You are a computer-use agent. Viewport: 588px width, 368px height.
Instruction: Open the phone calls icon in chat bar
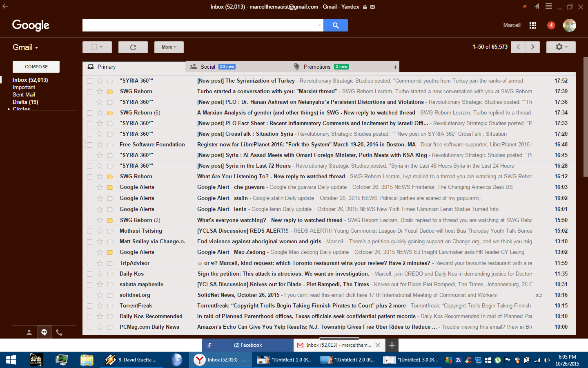click(59, 332)
